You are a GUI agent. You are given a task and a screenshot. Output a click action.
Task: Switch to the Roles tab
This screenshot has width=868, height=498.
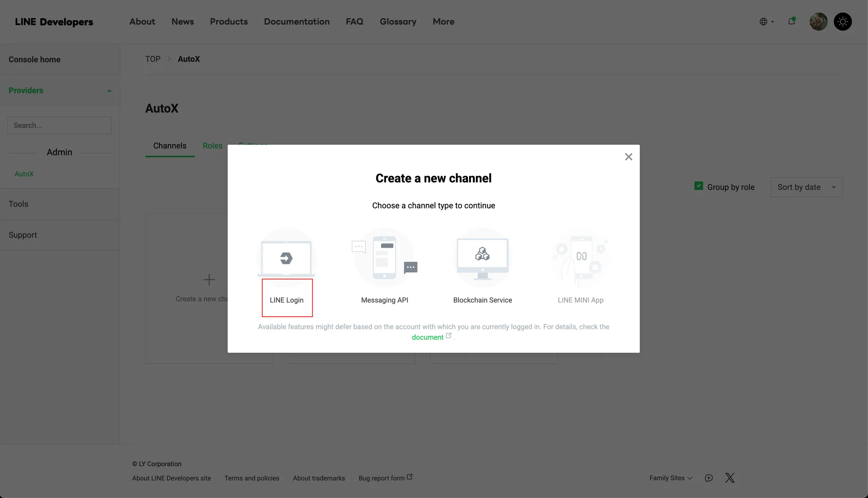tap(212, 146)
